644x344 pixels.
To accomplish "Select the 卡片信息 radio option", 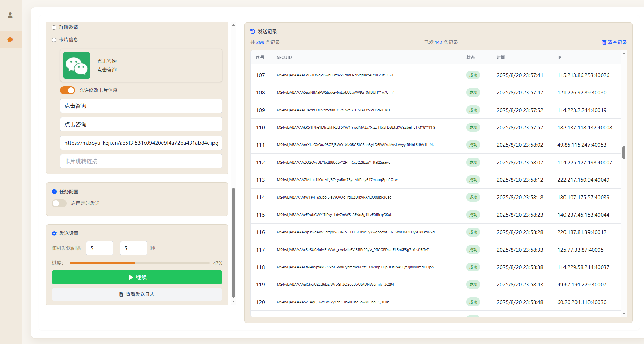I will pos(54,40).
